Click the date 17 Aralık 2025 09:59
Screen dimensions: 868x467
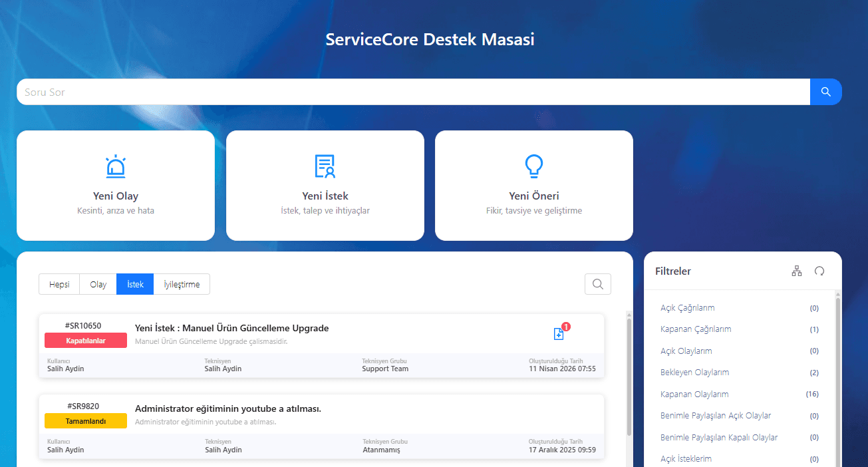pyautogui.click(x=563, y=450)
